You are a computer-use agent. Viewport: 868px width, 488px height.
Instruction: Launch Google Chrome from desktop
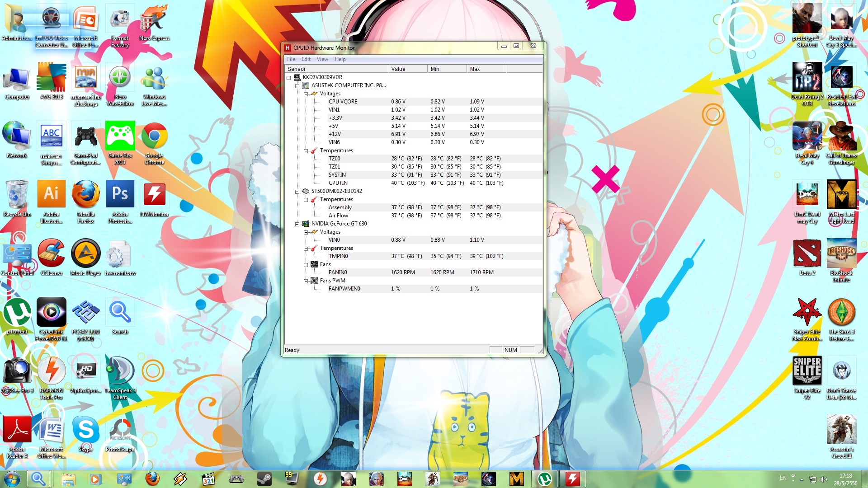pyautogui.click(x=154, y=136)
